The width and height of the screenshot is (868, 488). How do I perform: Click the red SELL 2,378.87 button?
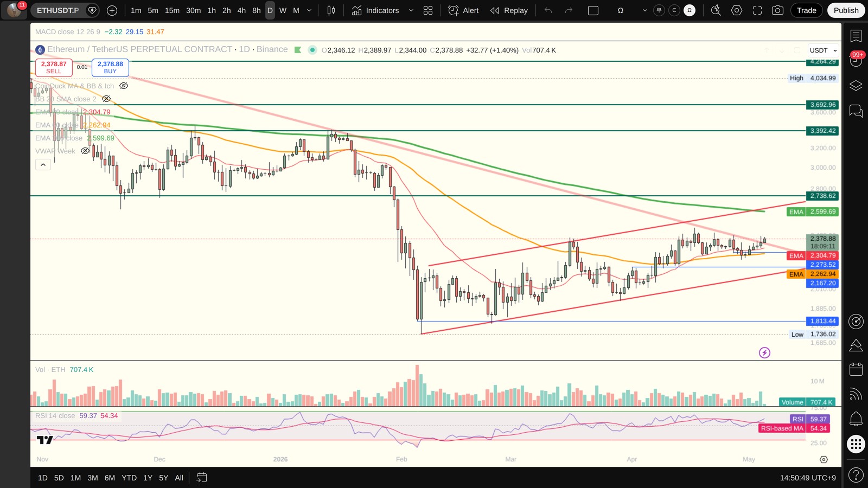pos(54,67)
